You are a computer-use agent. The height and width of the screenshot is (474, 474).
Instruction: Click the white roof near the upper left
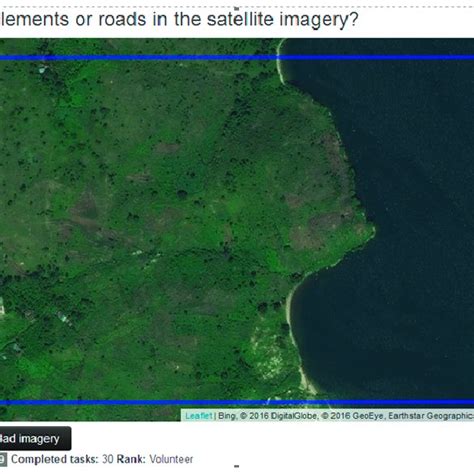pyautogui.click(x=42, y=69)
